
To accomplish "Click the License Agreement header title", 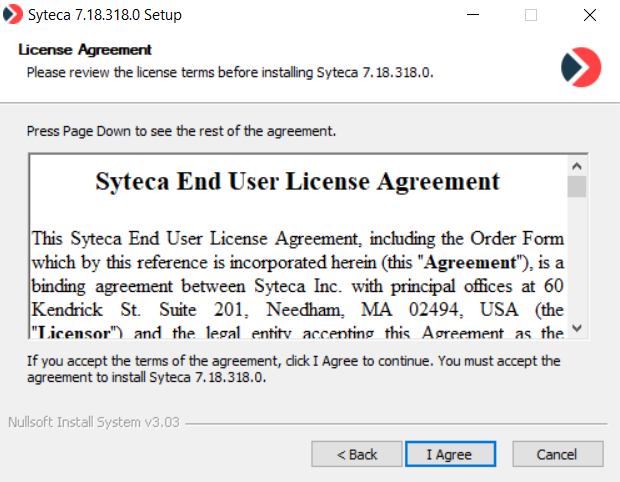I will tap(85, 50).
